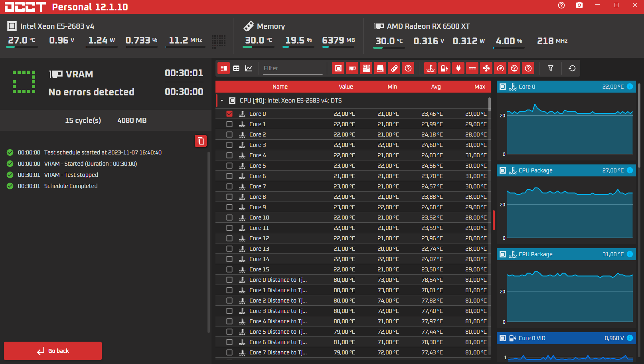Toggle the RAM stick hardware filter icon

[x=394, y=68]
